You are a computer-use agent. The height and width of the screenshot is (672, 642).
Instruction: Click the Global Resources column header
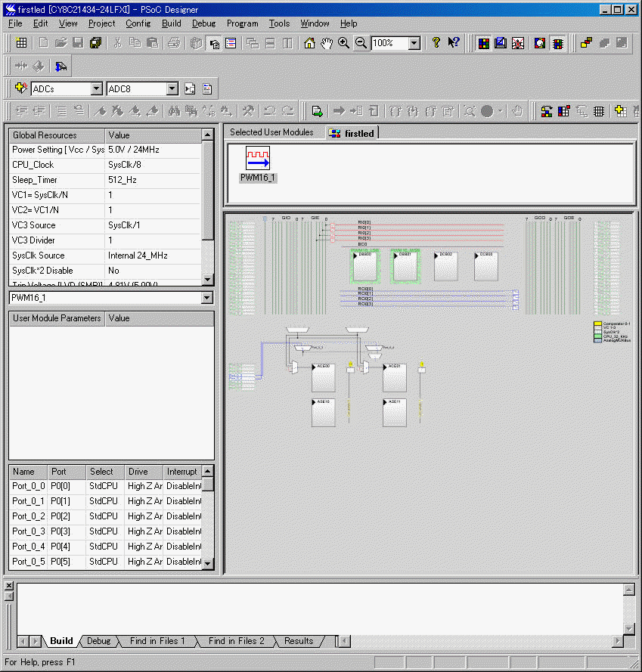(x=57, y=135)
